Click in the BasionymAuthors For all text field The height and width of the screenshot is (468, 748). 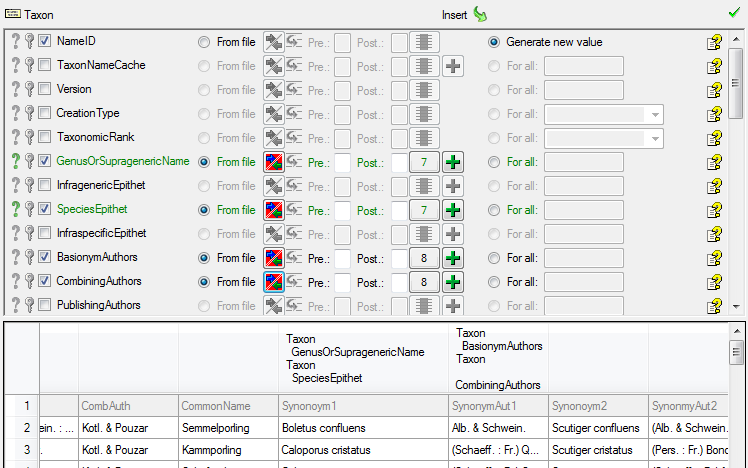(583, 258)
